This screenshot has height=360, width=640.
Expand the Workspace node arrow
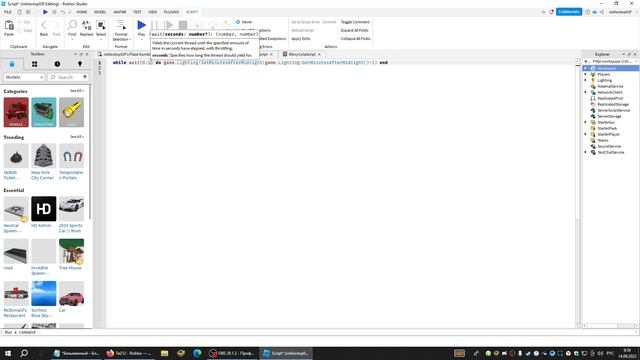(586, 68)
